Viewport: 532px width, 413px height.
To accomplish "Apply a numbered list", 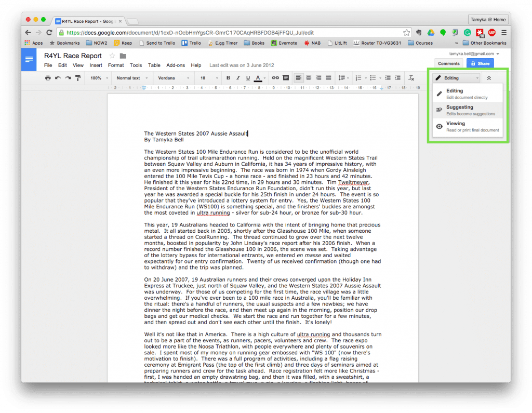I will pos(358,78).
